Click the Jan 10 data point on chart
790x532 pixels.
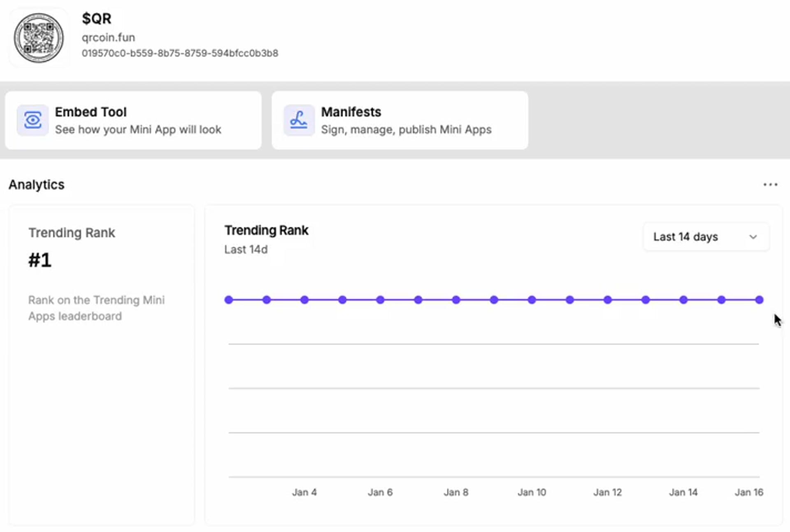pos(532,300)
